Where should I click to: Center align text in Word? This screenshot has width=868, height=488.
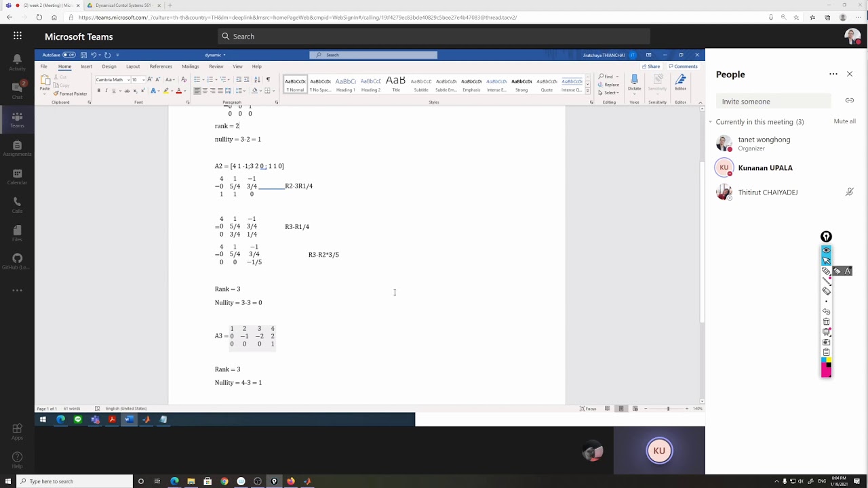click(x=205, y=91)
